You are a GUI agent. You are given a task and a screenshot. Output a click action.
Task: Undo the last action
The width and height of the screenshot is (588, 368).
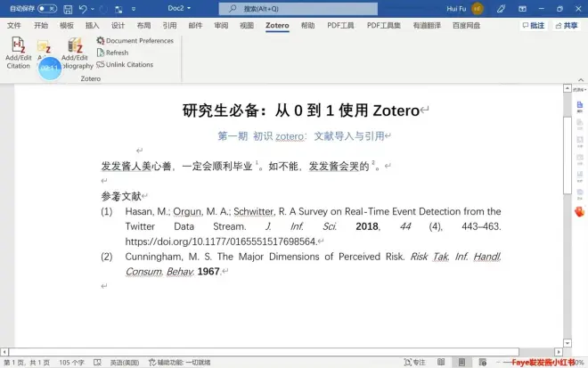click(83, 9)
